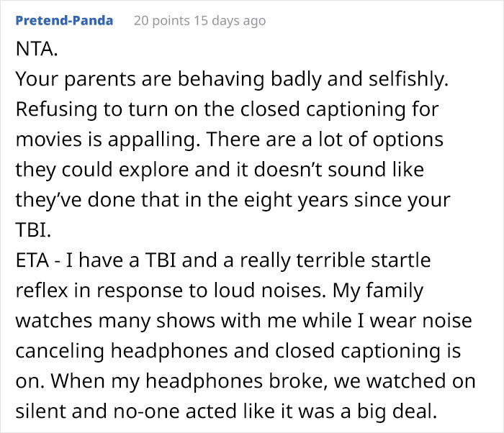This screenshot has width=504, height=433.
Task: Click the word "selfishly" in the comment
Action: 408,79
